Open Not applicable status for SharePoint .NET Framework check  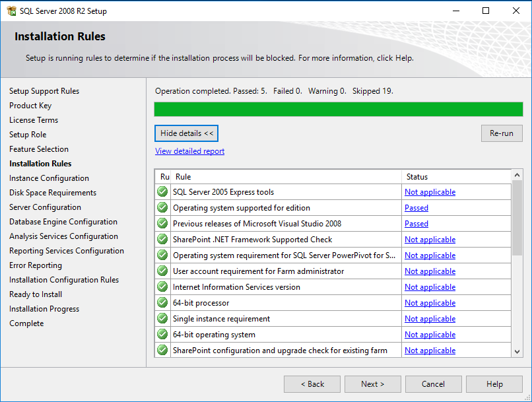coord(430,240)
